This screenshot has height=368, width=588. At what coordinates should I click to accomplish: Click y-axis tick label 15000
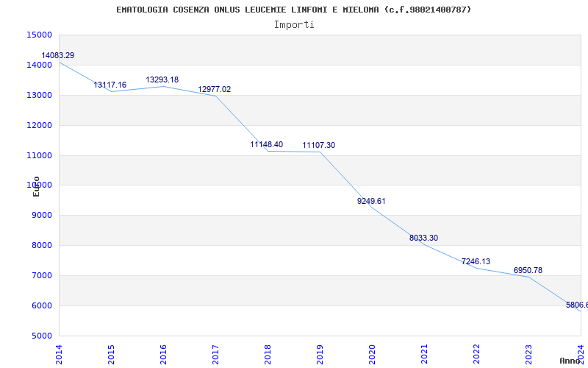click(x=40, y=35)
